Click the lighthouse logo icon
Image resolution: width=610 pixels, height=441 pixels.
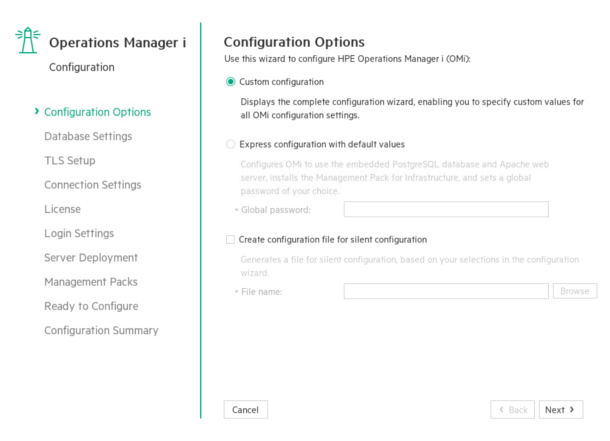28,40
